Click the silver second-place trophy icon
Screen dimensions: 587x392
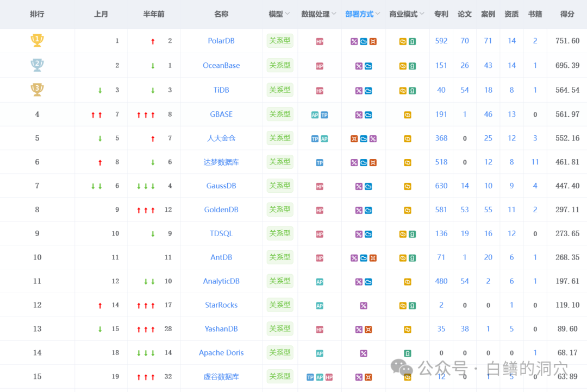(37, 65)
